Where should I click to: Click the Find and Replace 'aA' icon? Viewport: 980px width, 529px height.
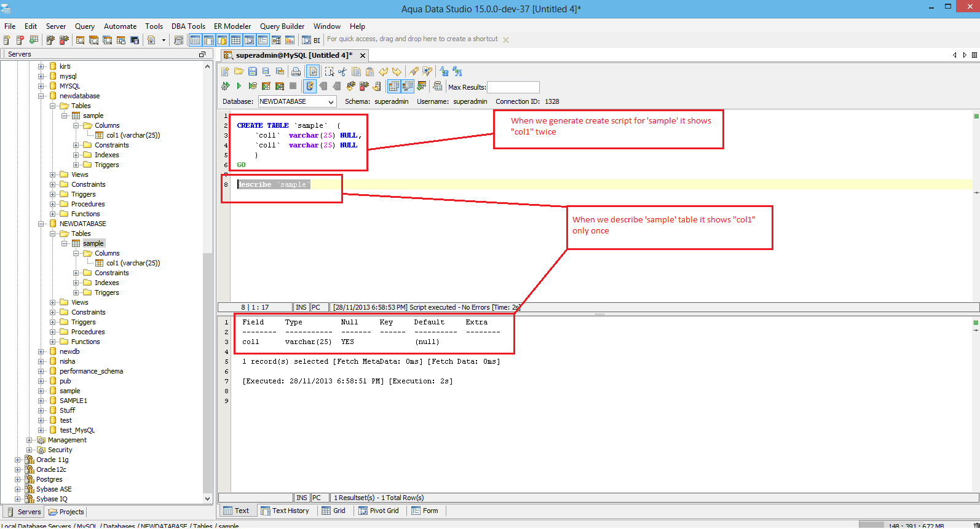tap(457, 72)
